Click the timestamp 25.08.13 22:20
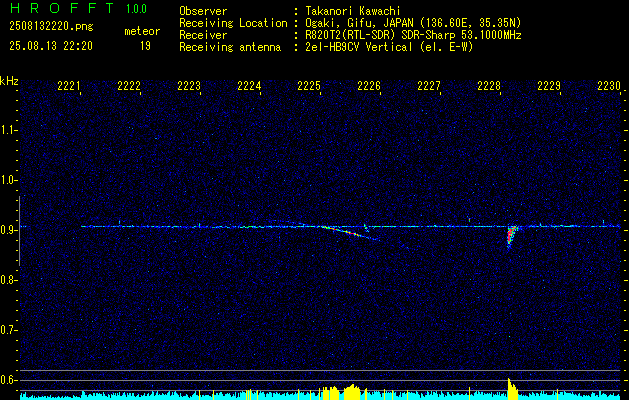629x400 pixels. tap(51, 46)
